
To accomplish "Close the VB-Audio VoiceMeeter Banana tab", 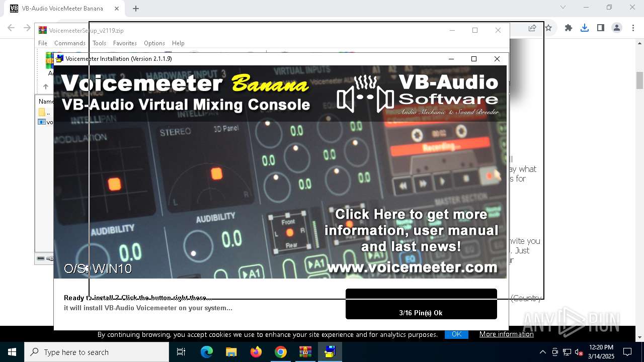I will (x=117, y=8).
